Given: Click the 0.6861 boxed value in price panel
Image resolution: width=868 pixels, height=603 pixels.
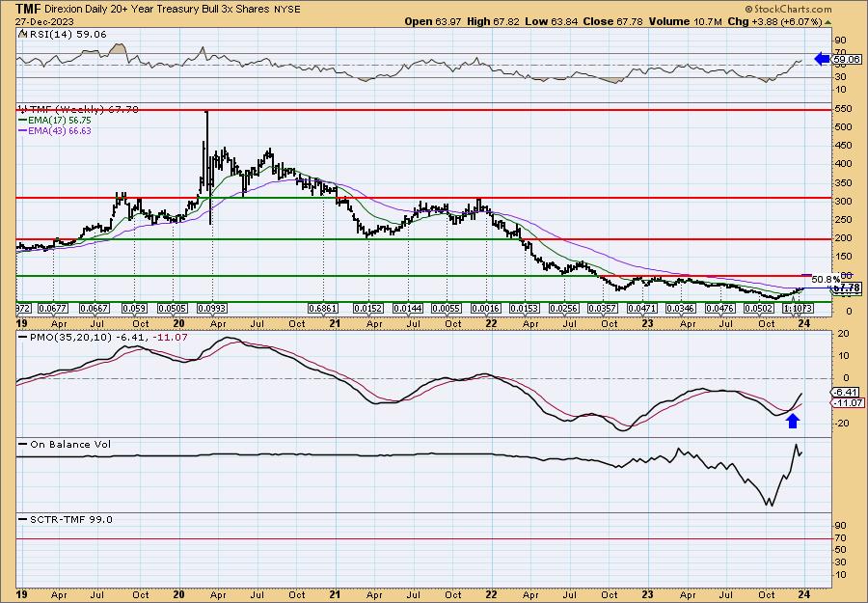Looking at the screenshot, I should click(323, 308).
